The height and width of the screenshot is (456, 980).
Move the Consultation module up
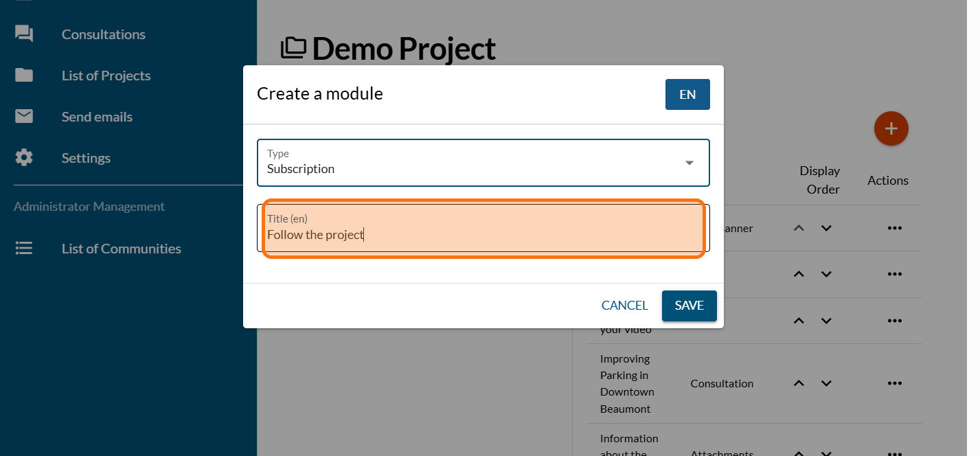tap(799, 384)
